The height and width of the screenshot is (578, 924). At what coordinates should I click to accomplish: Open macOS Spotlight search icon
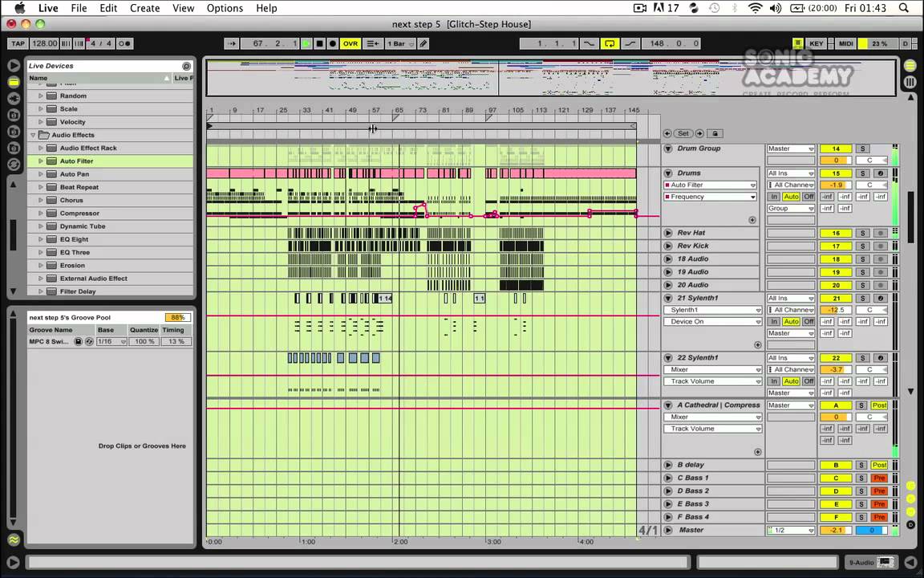point(904,8)
